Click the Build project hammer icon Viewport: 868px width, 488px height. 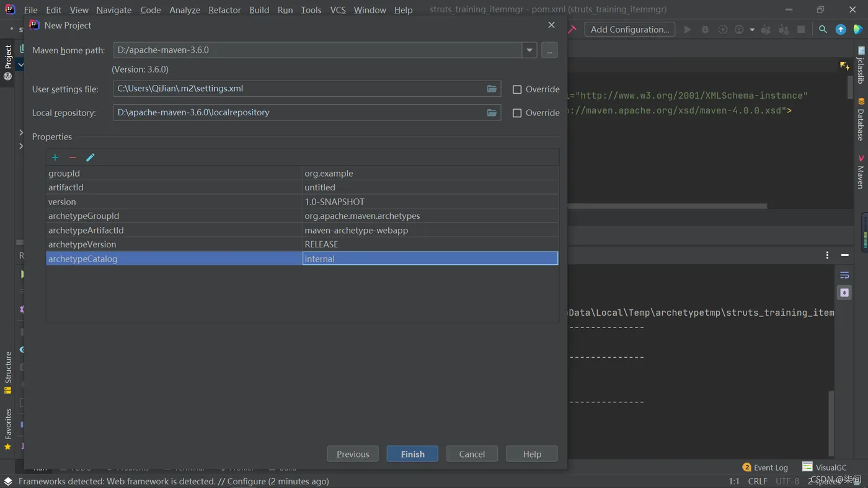(x=572, y=29)
